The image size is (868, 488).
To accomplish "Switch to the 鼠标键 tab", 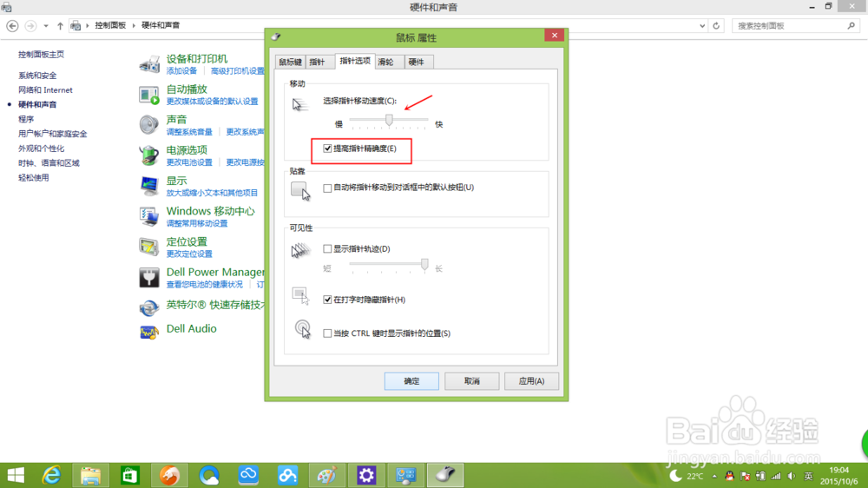I will point(290,62).
